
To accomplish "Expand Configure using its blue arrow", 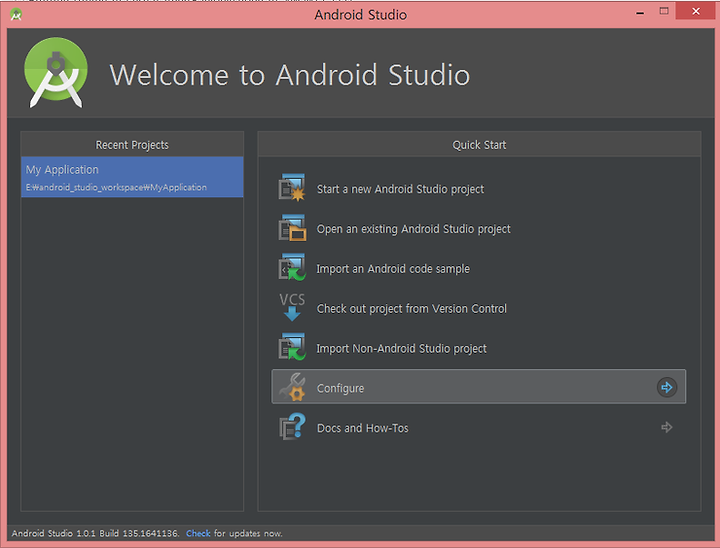I will click(666, 387).
